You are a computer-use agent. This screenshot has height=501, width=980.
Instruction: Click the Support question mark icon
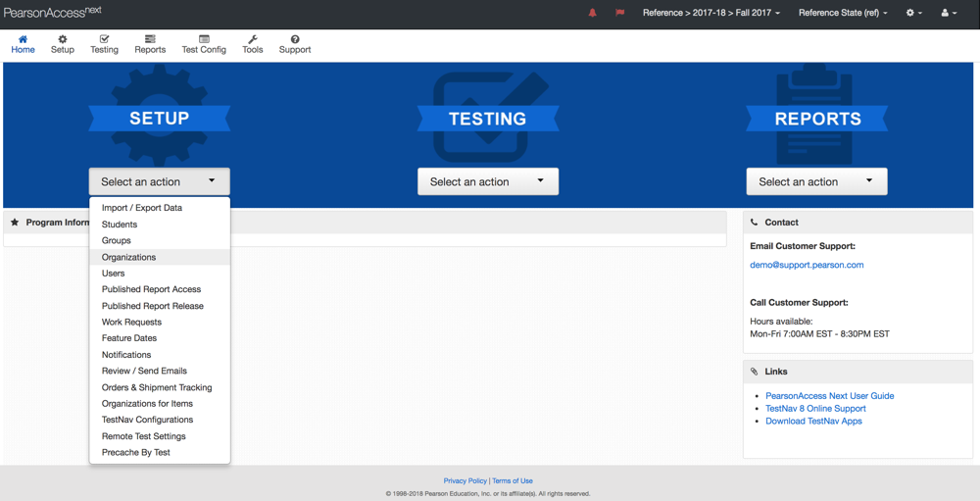(295, 40)
